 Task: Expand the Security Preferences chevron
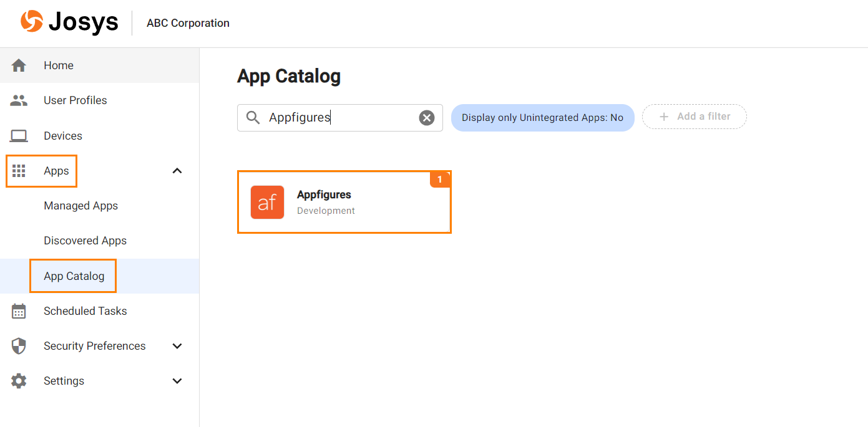[177, 346]
